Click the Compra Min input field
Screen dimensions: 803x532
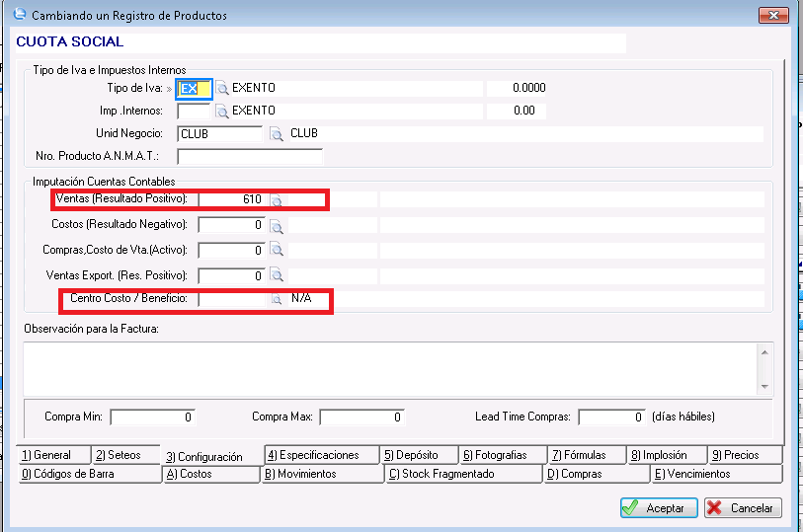point(153,418)
